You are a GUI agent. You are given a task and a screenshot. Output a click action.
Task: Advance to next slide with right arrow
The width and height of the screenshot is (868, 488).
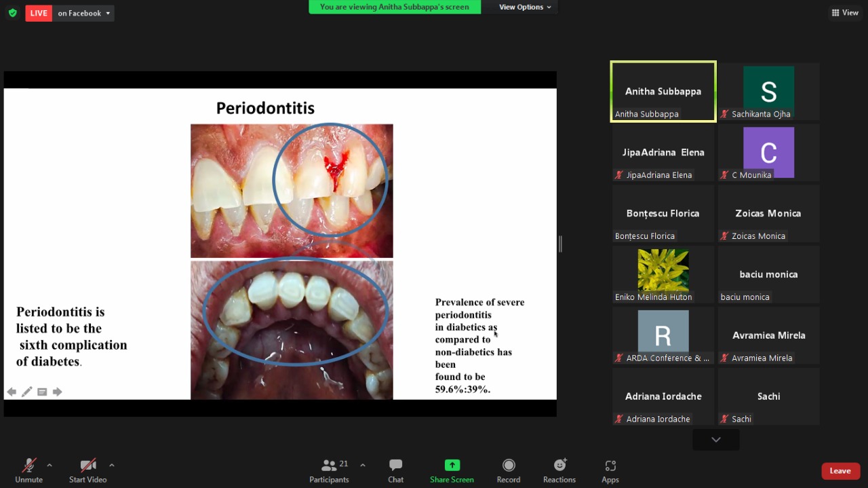pos(58,392)
